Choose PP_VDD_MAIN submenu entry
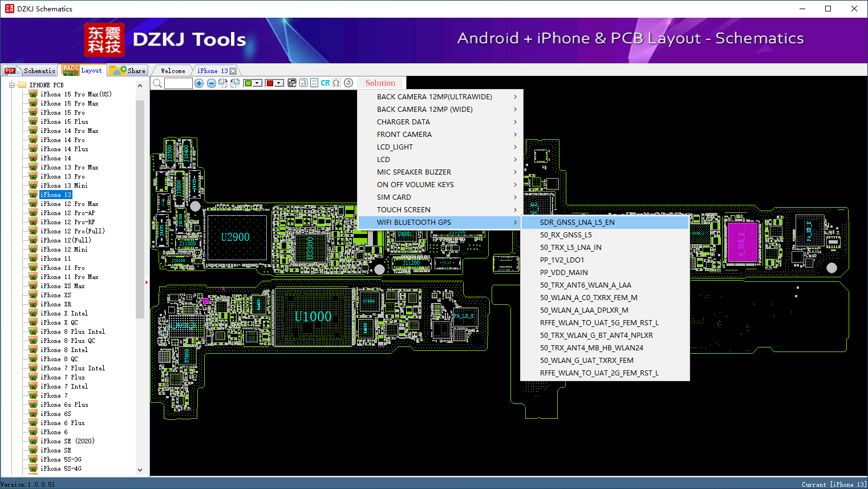The height and width of the screenshot is (489, 868). click(x=605, y=273)
